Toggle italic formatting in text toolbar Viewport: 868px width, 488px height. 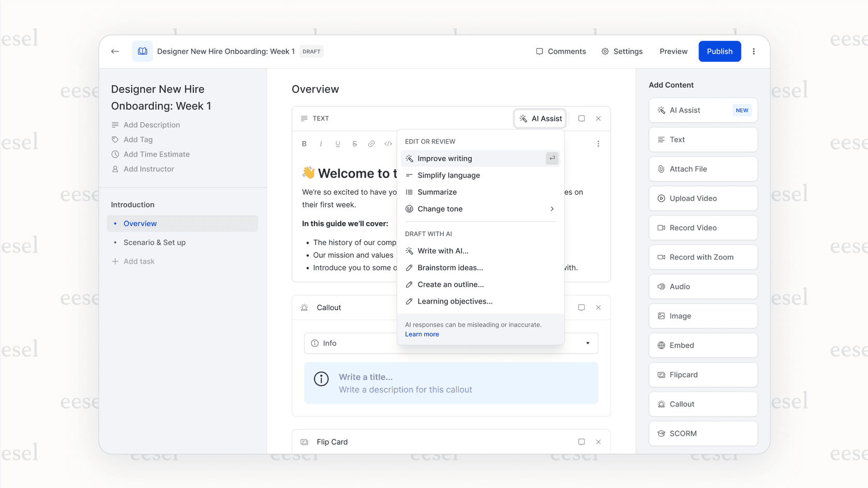click(x=321, y=144)
